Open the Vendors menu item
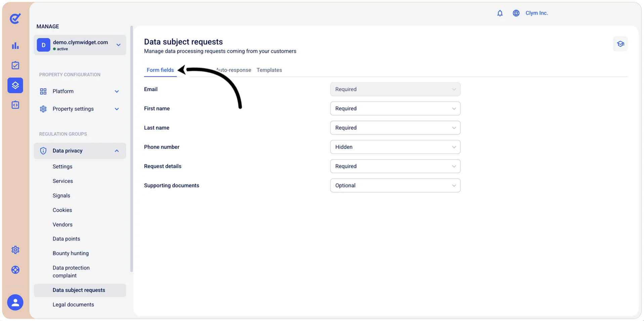Image resolution: width=644 pixels, height=321 pixels. pos(62,225)
